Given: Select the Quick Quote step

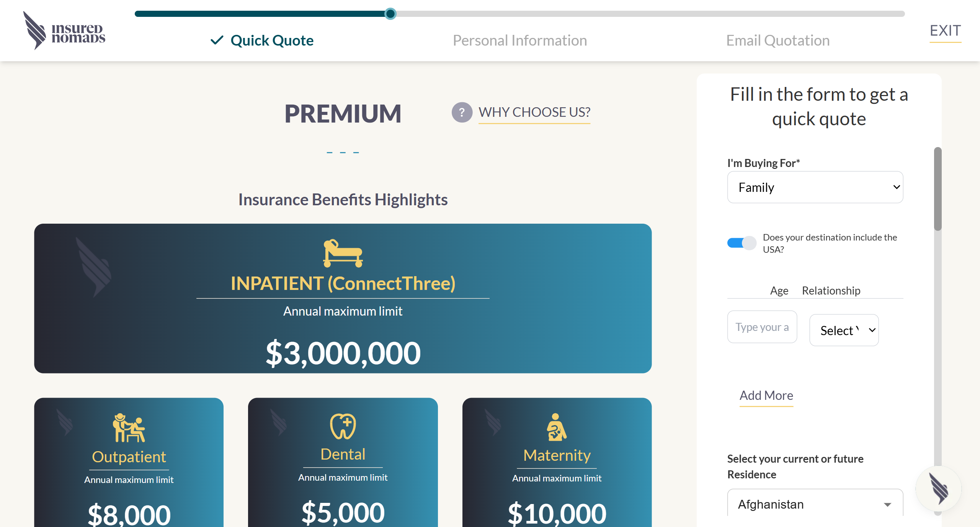Looking at the screenshot, I should click(x=272, y=41).
